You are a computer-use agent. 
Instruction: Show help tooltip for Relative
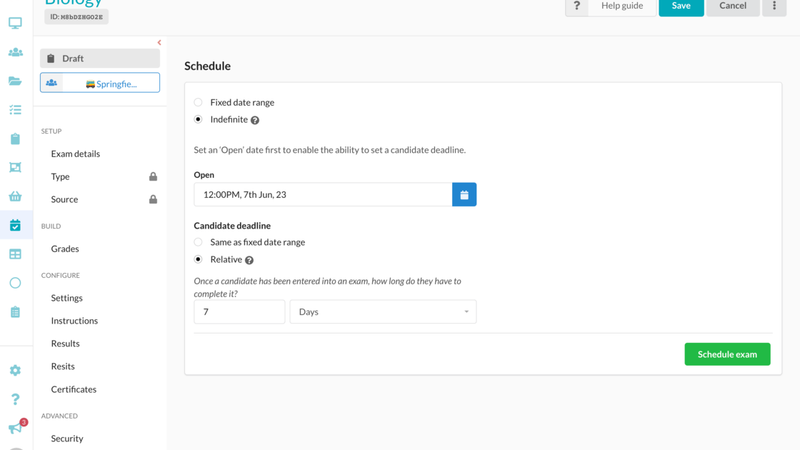click(249, 260)
